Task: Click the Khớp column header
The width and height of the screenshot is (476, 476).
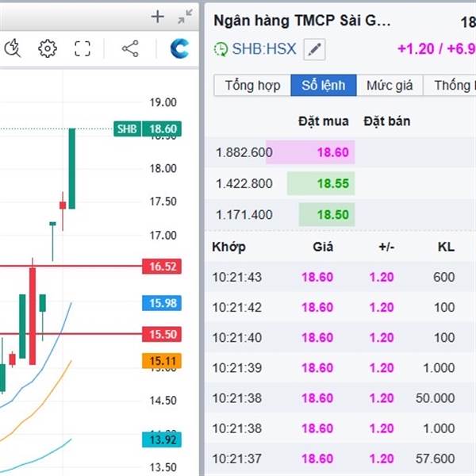Action: point(229,247)
